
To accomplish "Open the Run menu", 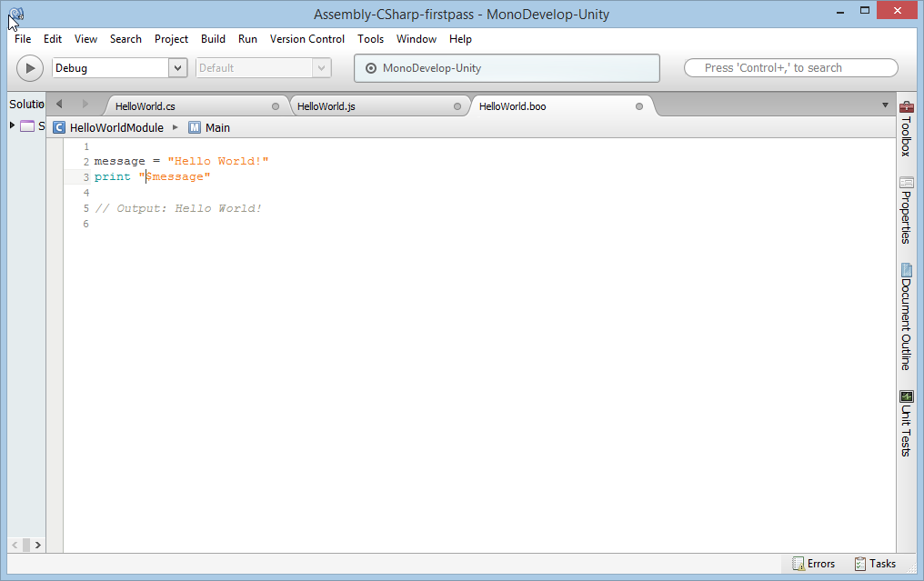I will (x=247, y=39).
